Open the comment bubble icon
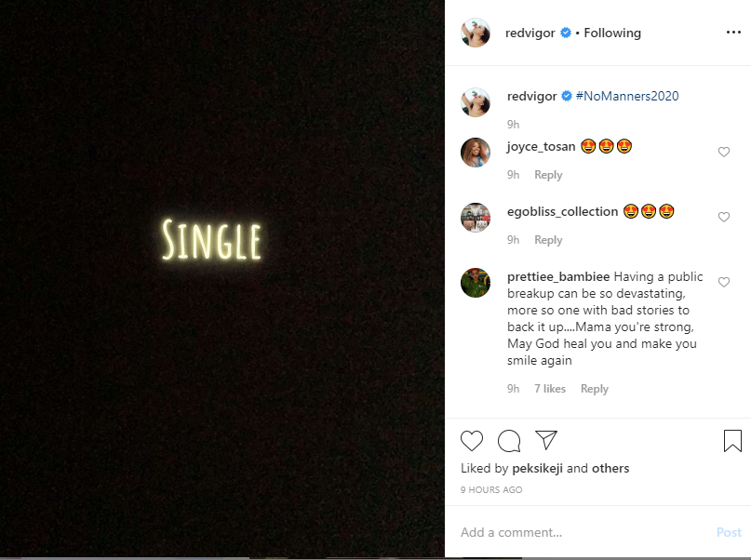751x560 pixels. click(509, 440)
